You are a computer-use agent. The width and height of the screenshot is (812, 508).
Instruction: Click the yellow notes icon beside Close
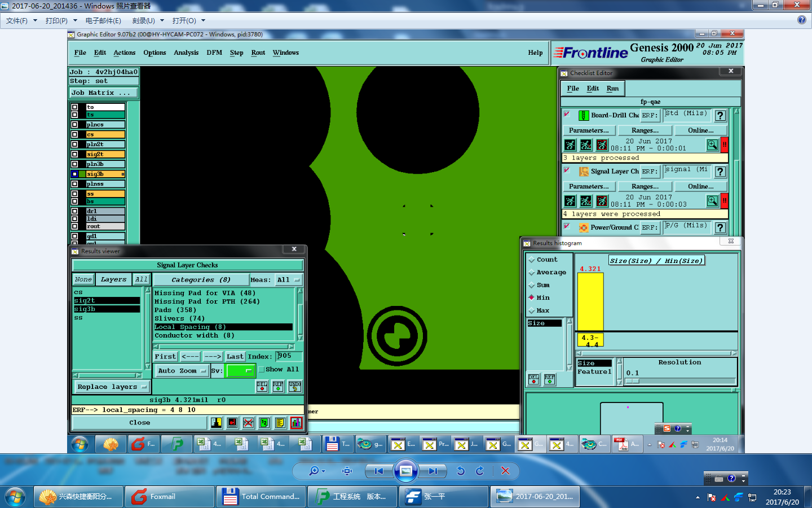(280, 422)
